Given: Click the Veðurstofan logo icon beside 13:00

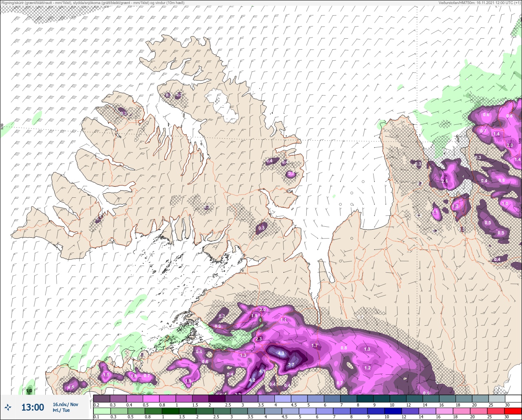Looking at the screenshot, I should (x=8, y=407).
